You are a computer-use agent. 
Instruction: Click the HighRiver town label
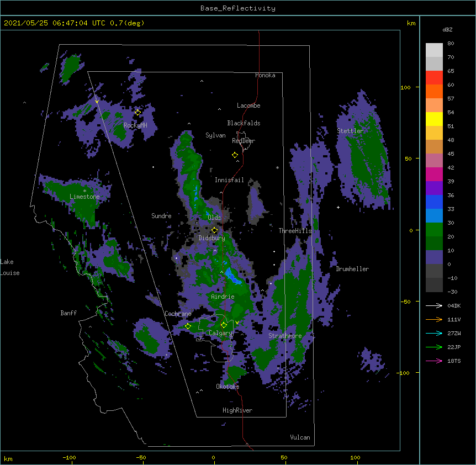coord(237,410)
